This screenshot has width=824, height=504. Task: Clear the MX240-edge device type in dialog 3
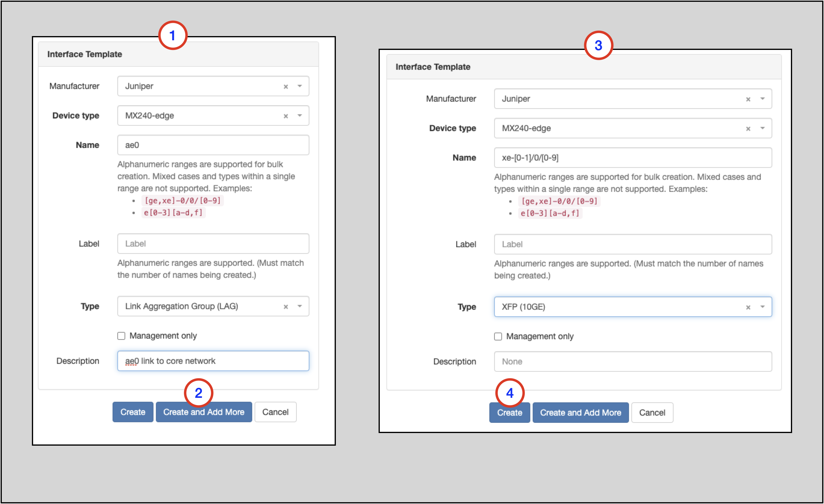[x=748, y=128]
